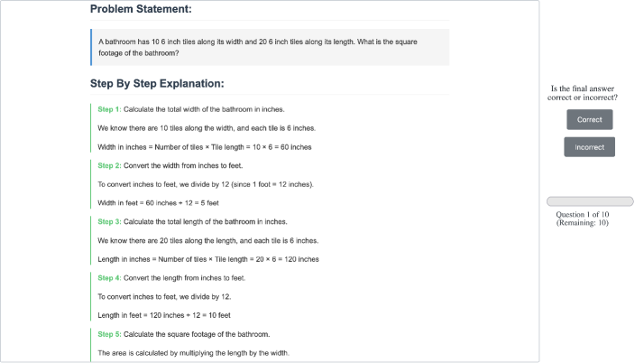Viewport: 644px width, 363px height.
Task: Click the Step 2 label
Action: click(x=109, y=165)
